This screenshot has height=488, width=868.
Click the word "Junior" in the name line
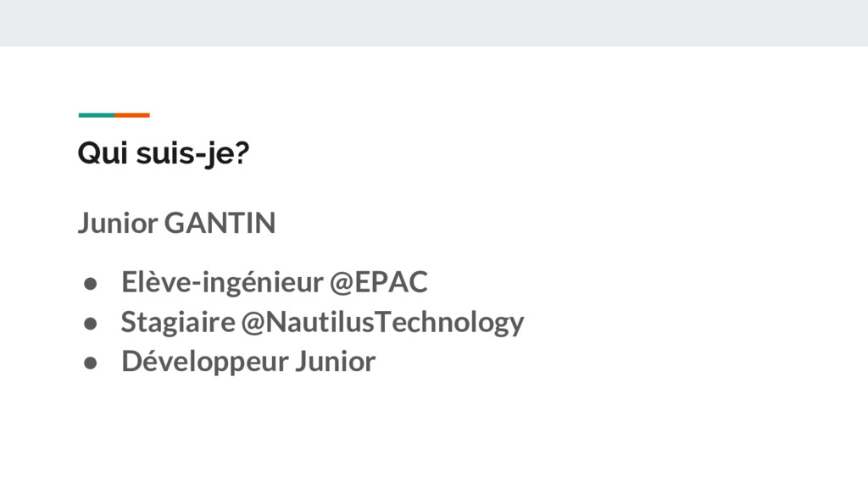117,223
